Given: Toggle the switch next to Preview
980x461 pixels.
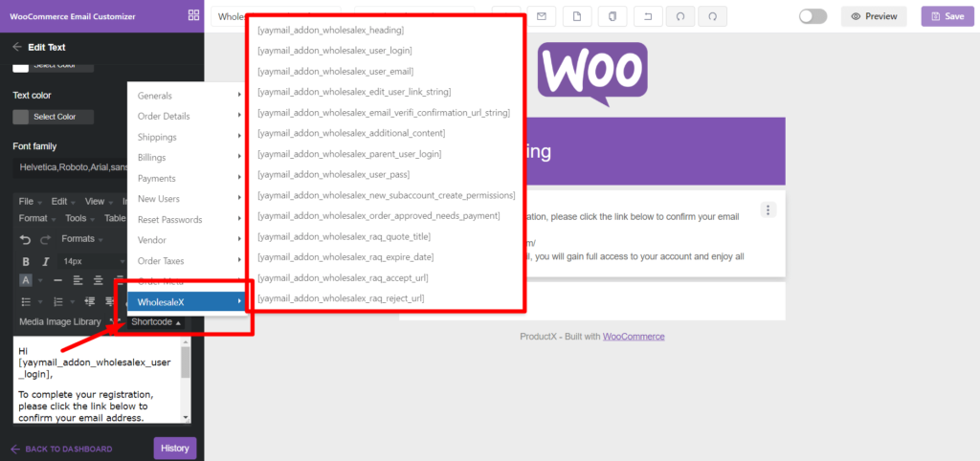Looking at the screenshot, I should 813,16.
